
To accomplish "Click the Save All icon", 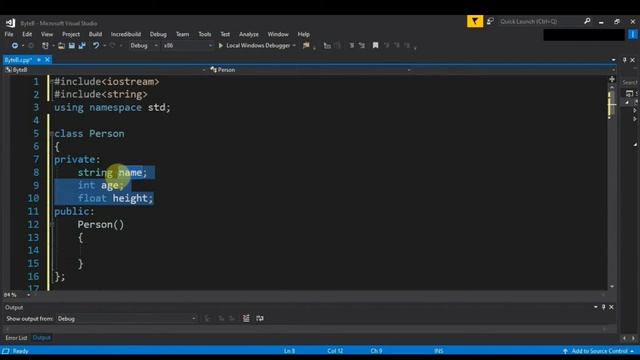I will 82,46.
